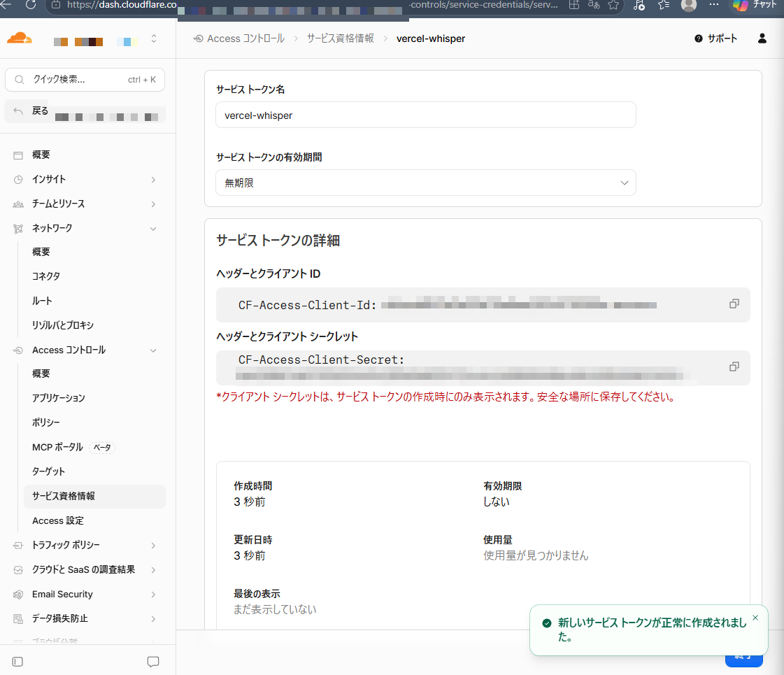Click the Email Security icon

point(18,594)
